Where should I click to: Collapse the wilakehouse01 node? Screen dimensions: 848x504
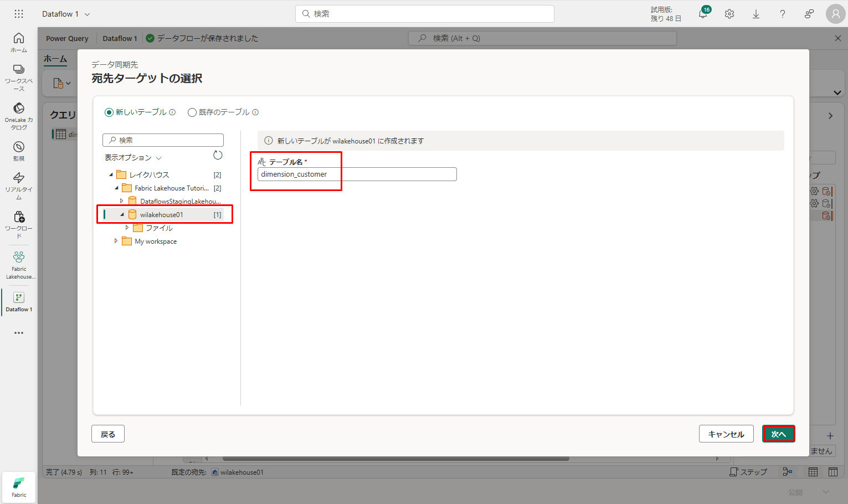pos(122,215)
